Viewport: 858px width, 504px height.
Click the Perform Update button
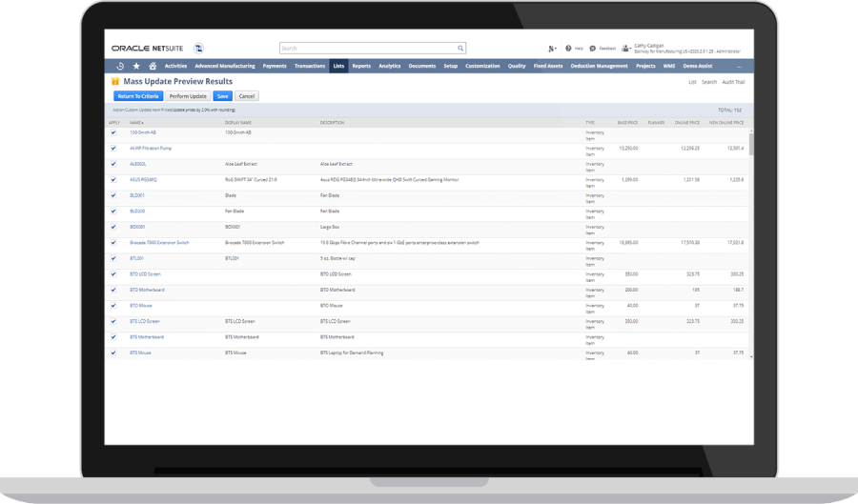tap(188, 96)
